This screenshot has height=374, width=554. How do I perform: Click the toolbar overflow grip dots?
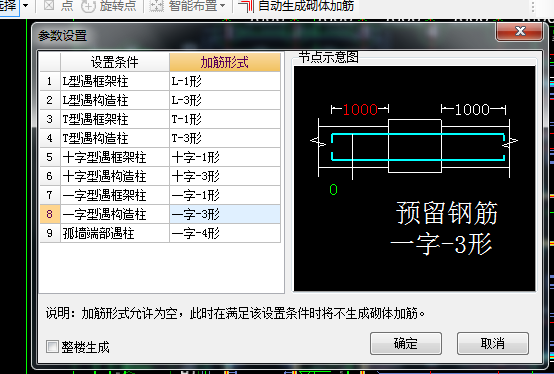coord(533,6)
